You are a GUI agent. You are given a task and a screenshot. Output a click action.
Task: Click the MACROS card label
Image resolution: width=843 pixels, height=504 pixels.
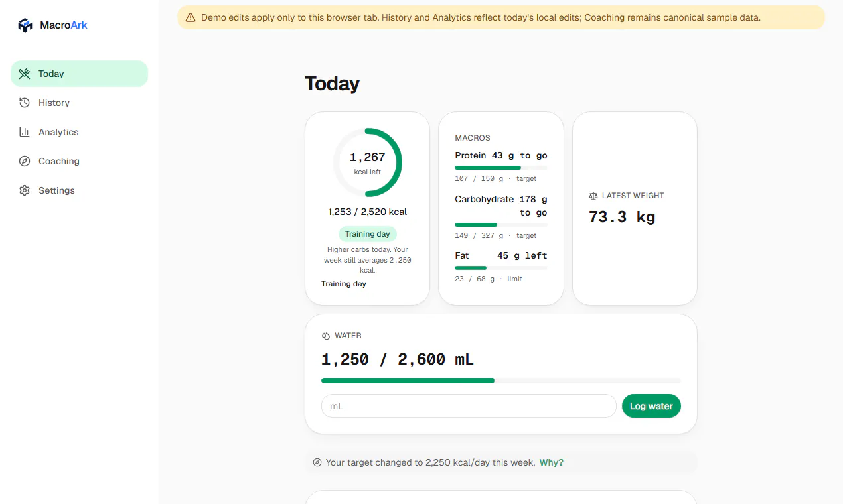point(473,138)
